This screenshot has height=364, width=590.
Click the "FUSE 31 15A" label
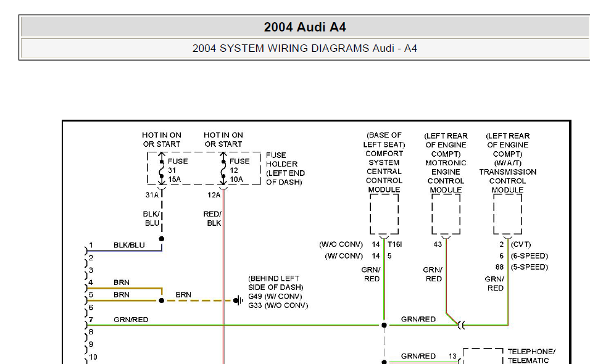178,170
